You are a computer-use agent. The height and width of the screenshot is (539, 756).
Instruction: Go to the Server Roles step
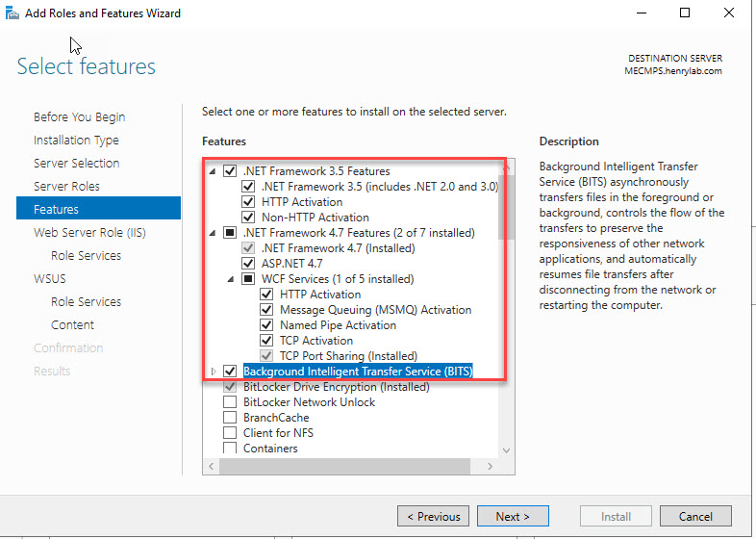(66, 186)
